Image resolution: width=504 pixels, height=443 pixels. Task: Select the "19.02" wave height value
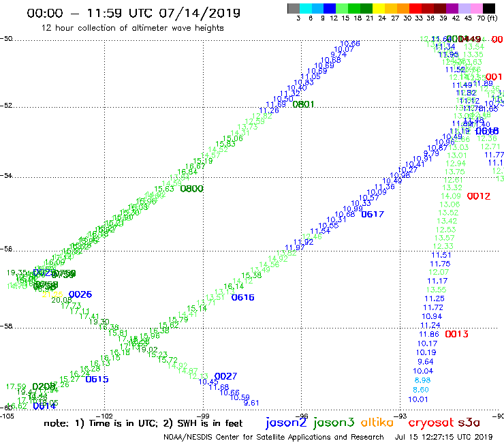(148, 350)
